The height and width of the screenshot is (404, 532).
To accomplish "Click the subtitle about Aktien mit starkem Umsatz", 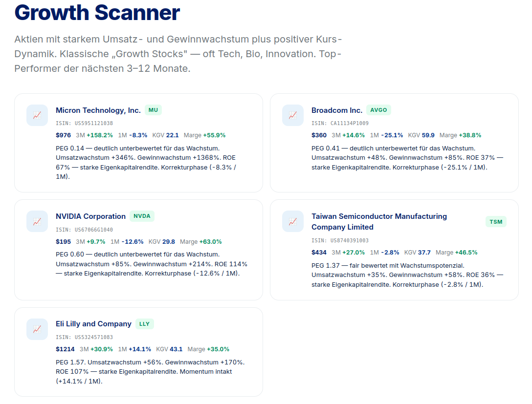I will click(178, 54).
